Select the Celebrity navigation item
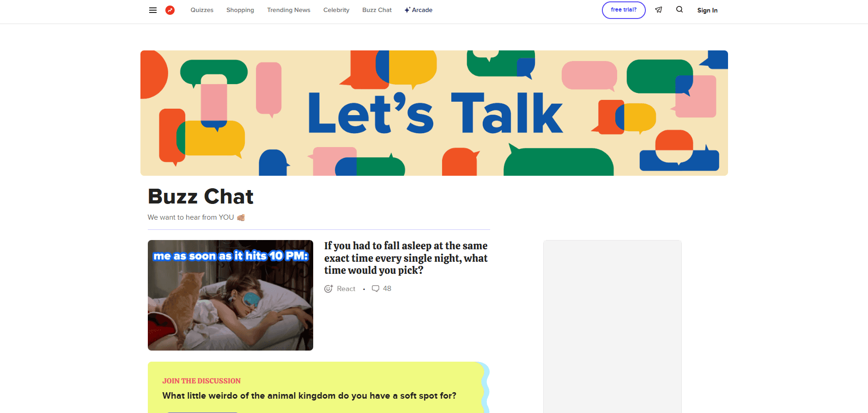The image size is (868, 413). (336, 10)
